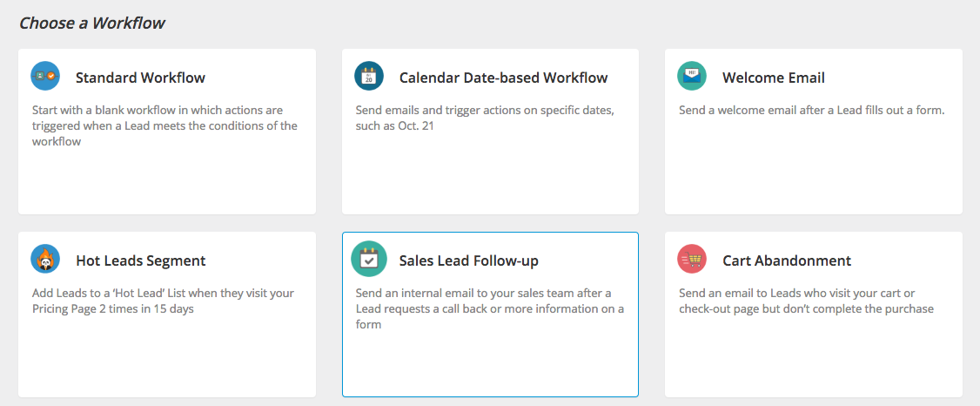980x406 pixels.
Task: Click the Hot Leads Segment flame icon
Action: click(x=45, y=259)
